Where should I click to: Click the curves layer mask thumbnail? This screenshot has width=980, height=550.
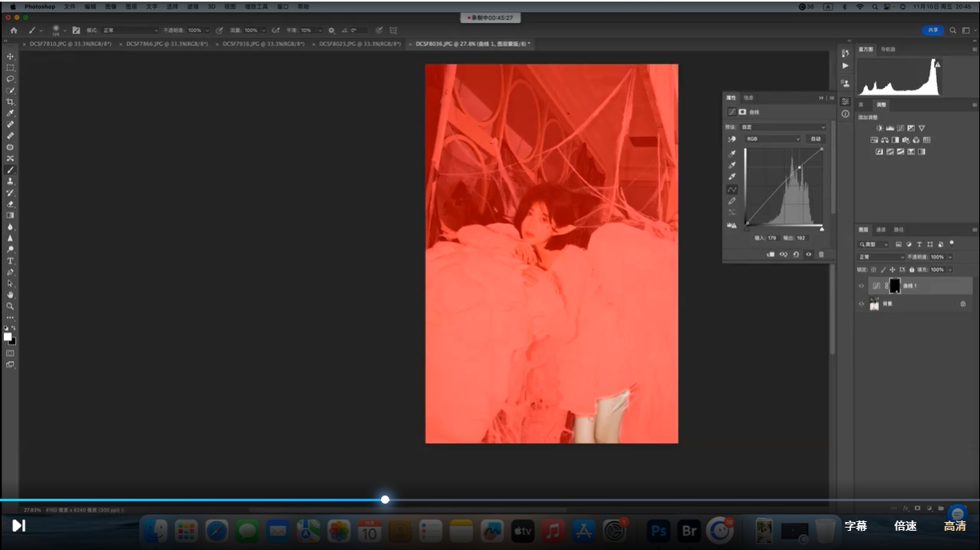point(894,286)
